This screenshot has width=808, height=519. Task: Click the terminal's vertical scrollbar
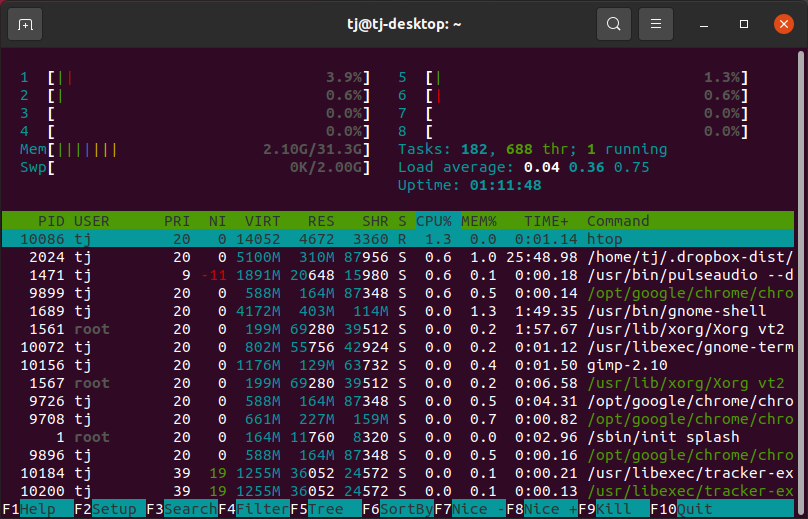point(801,284)
